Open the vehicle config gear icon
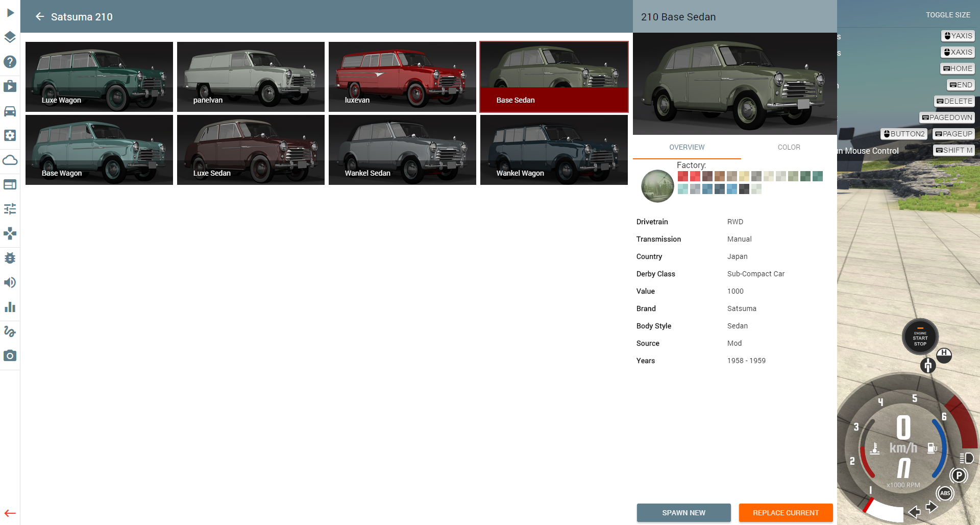 tap(10, 135)
